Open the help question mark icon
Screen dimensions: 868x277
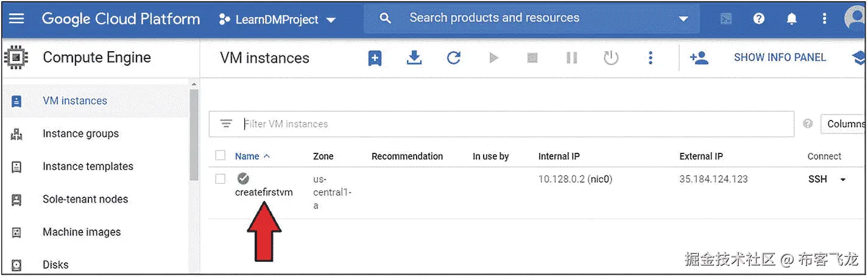[758, 19]
